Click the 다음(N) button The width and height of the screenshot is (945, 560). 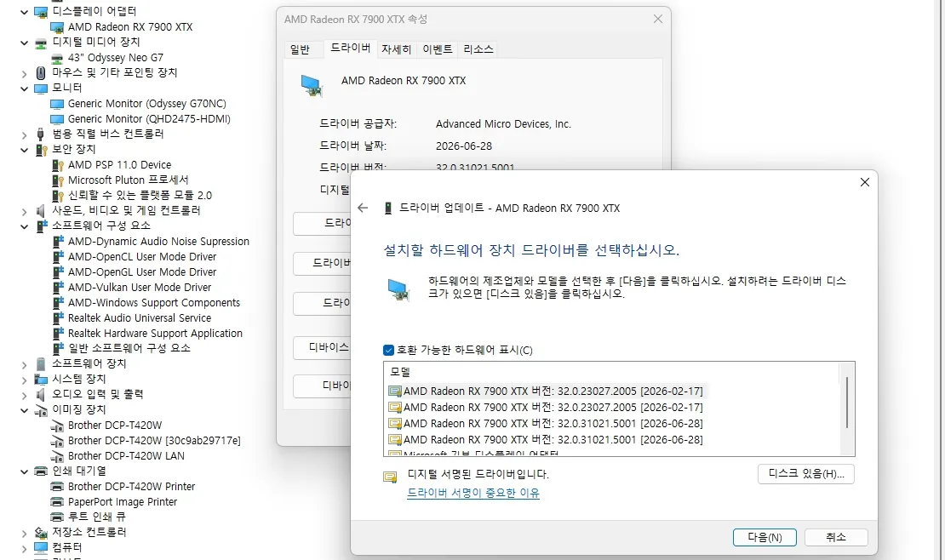click(x=765, y=537)
